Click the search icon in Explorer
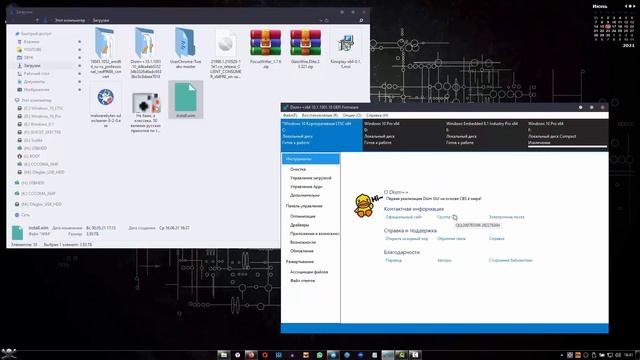This screenshot has height=360, width=640. pos(361,20)
